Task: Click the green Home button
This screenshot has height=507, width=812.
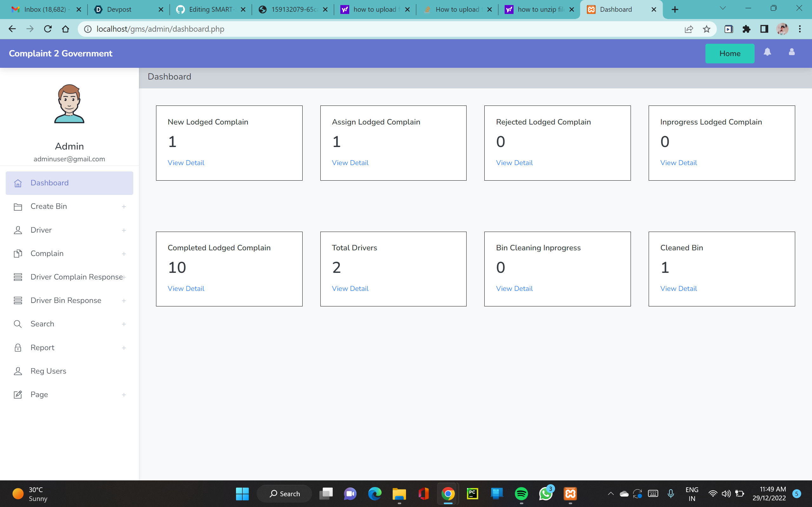Action: coord(730,54)
